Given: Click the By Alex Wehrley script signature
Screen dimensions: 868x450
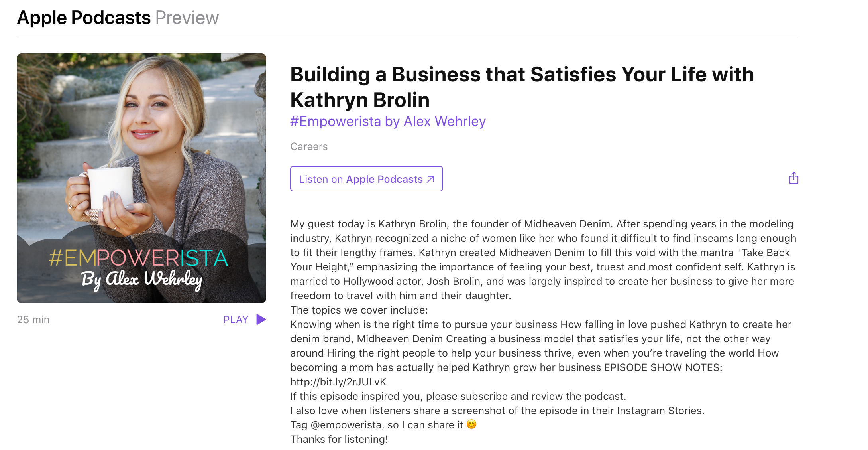Looking at the screenshot, I should pyautogui.click(x=141, y=279).
